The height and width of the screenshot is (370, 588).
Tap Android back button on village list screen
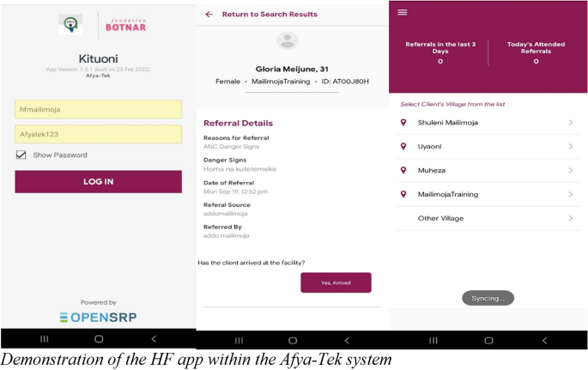(x=544, y=341)
